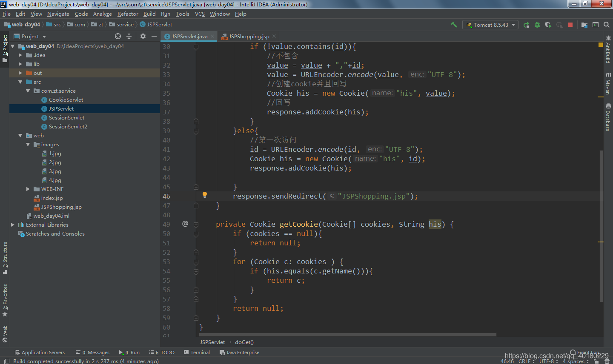
Task: Click the doGet() breadcrumb below the editor
Action: coord(244,342)
